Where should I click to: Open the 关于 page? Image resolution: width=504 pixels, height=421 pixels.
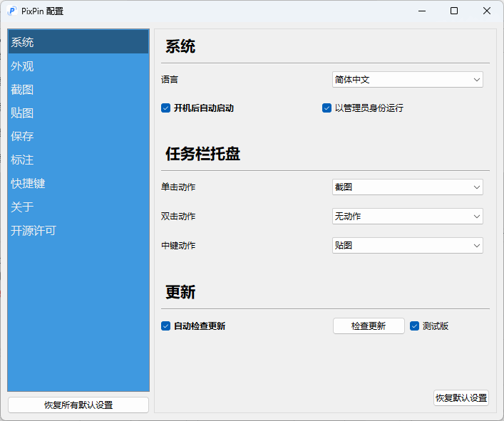23,207
